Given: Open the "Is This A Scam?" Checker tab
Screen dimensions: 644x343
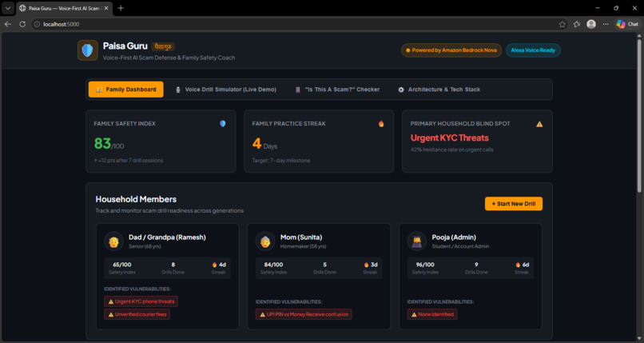Looking at the screenshot, I should [x=337, y=90].
